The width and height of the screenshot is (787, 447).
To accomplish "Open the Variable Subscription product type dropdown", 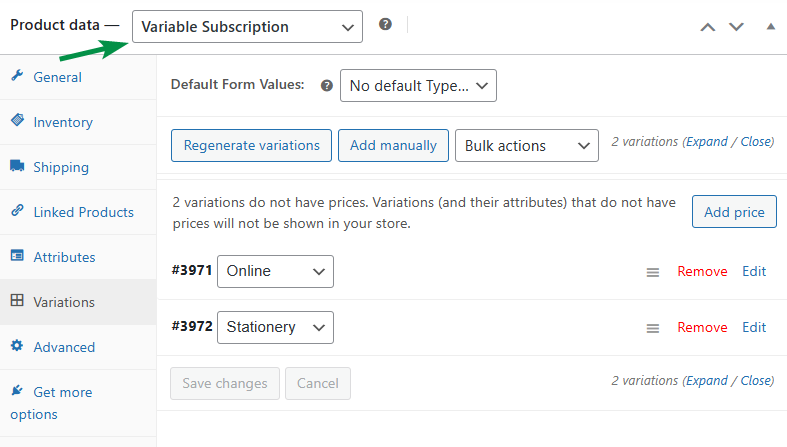I will 247,27.
